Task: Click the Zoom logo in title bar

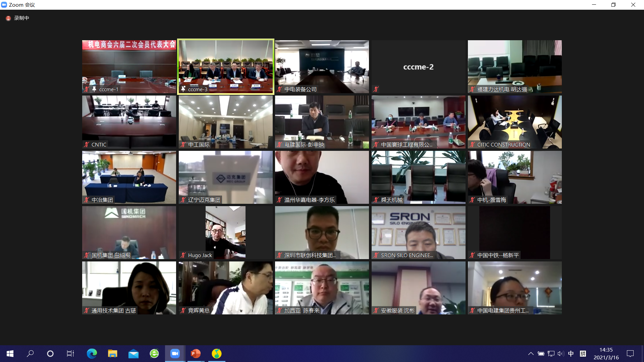Action: click(4, 5)
